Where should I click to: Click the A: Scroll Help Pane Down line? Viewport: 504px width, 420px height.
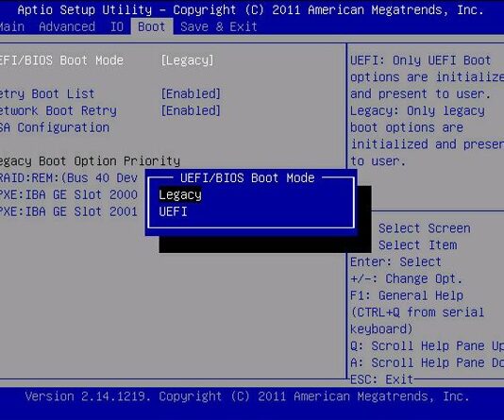[428, 362]
